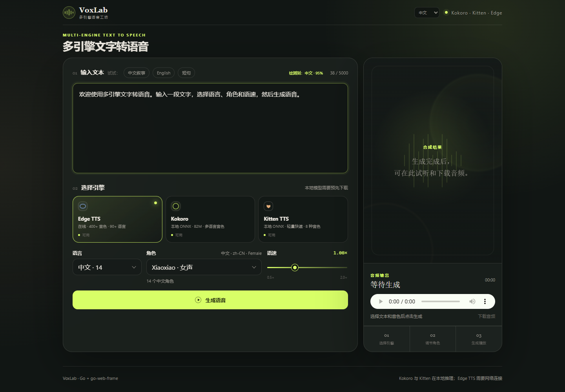Pick the Kitten TTS cat icon
The height and width of the screenshot is (392, 565).
pyautogui.click(x=268, y=206)
